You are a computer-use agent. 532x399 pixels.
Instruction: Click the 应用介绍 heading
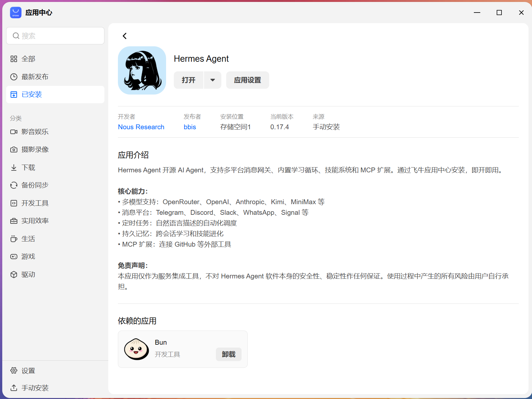pyautogui.click(x=133, y=155)
